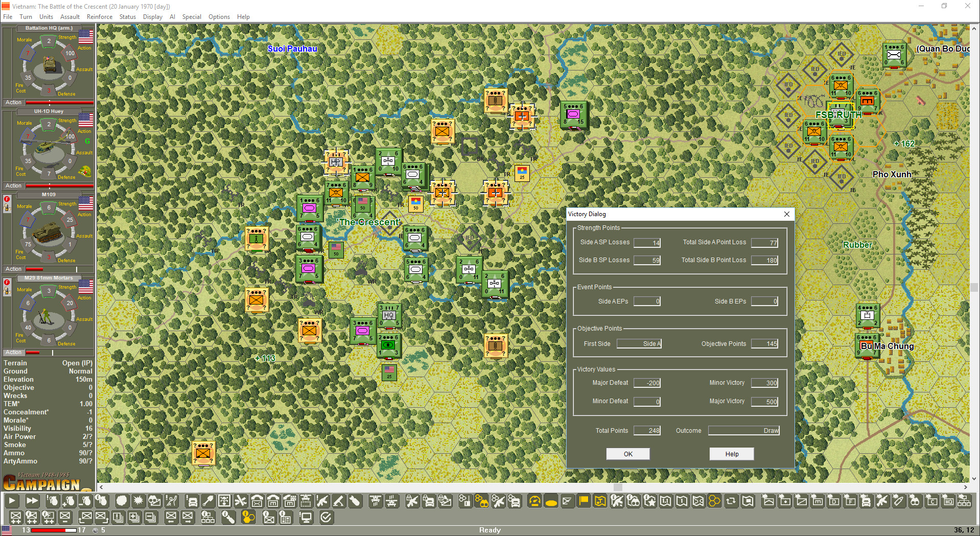
Task: Click the grenade with exclamation mark icon
Action: point(52,501)
